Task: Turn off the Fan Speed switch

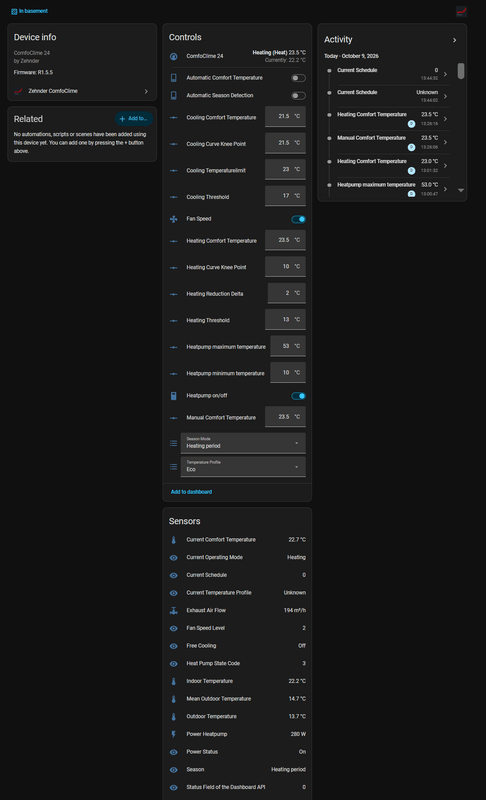Action: (298, 219)
